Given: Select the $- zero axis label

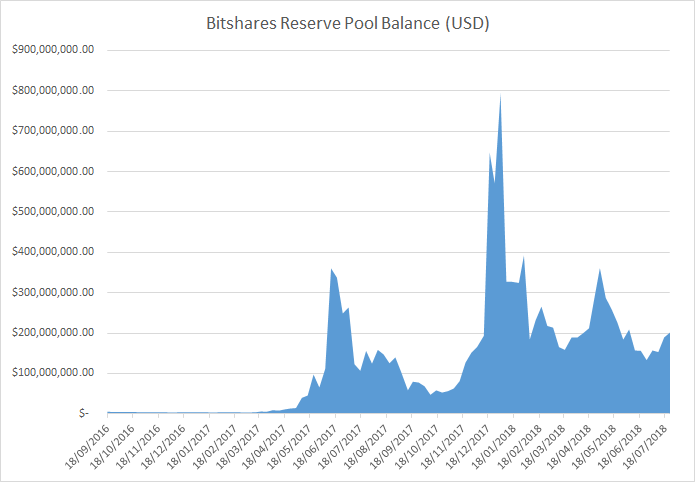Looking at the screenshot, I should tap(84, 413).
